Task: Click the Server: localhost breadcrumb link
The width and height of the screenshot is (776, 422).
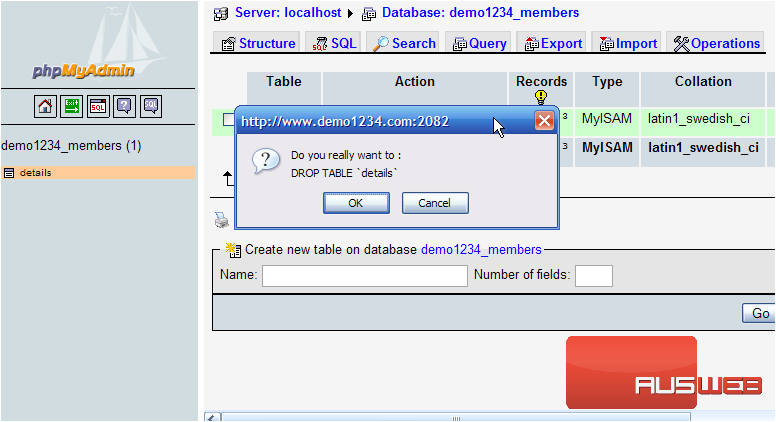Action: [x=287, y=13]
